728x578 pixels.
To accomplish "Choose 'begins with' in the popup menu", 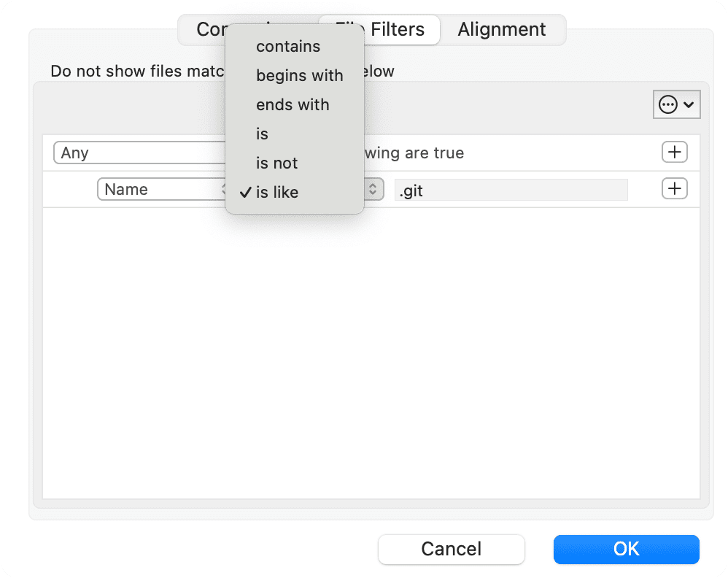I will [x=295, y=76].
